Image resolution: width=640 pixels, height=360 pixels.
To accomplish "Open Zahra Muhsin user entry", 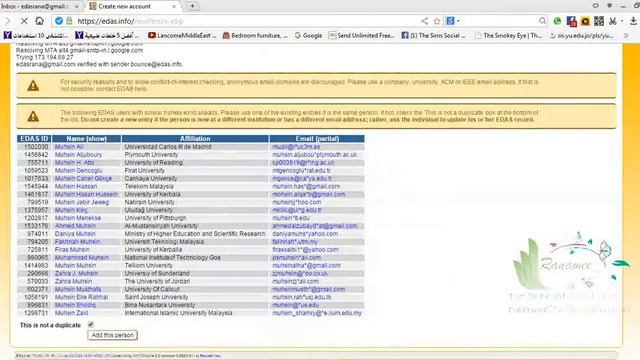I will click(73, 281).
